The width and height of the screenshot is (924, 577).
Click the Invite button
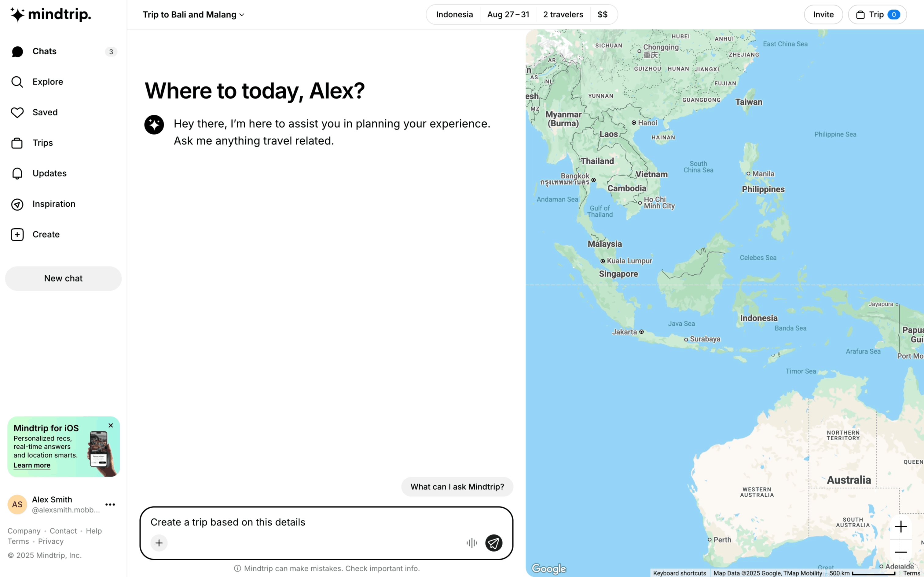click(823, 15)
